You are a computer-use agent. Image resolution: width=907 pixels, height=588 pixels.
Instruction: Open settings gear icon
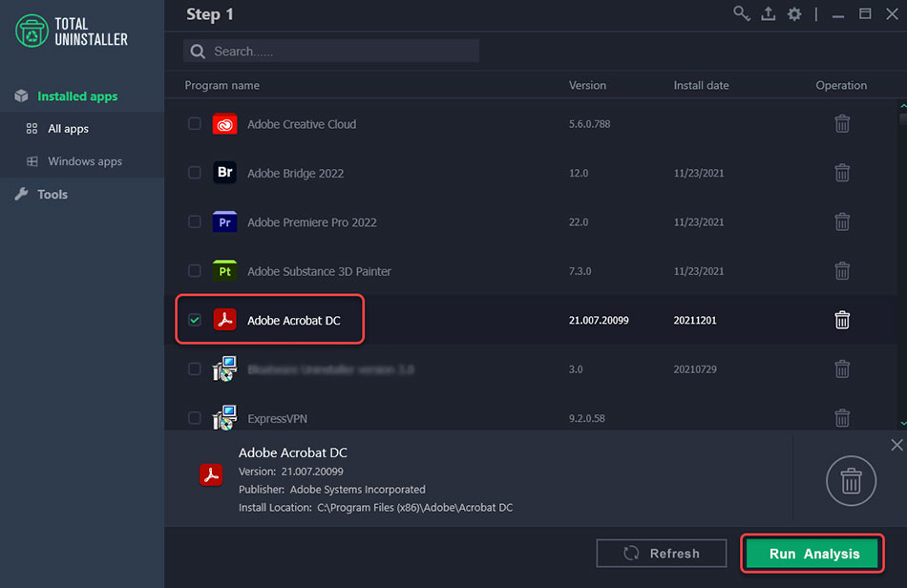(x=794, y=14)
